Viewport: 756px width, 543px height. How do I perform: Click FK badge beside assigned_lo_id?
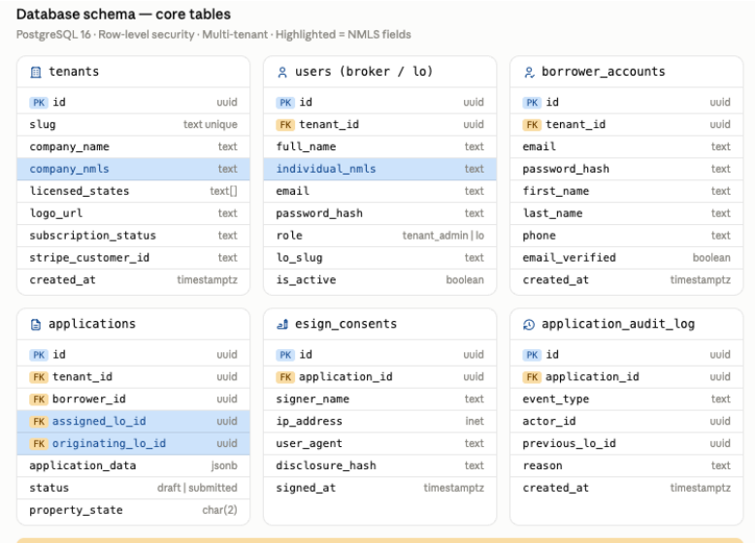click(x=39, y=422)
